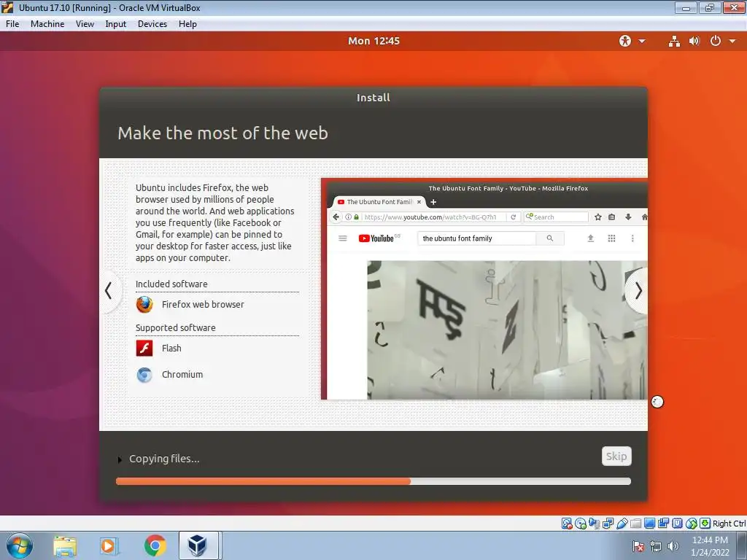Click the Firefox web browser icon
This screenshot has width=747, height=560.
[144, 304]
